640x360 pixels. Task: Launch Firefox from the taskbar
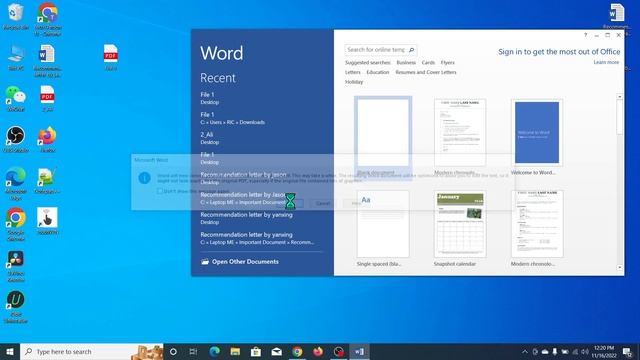coord(318,351)
